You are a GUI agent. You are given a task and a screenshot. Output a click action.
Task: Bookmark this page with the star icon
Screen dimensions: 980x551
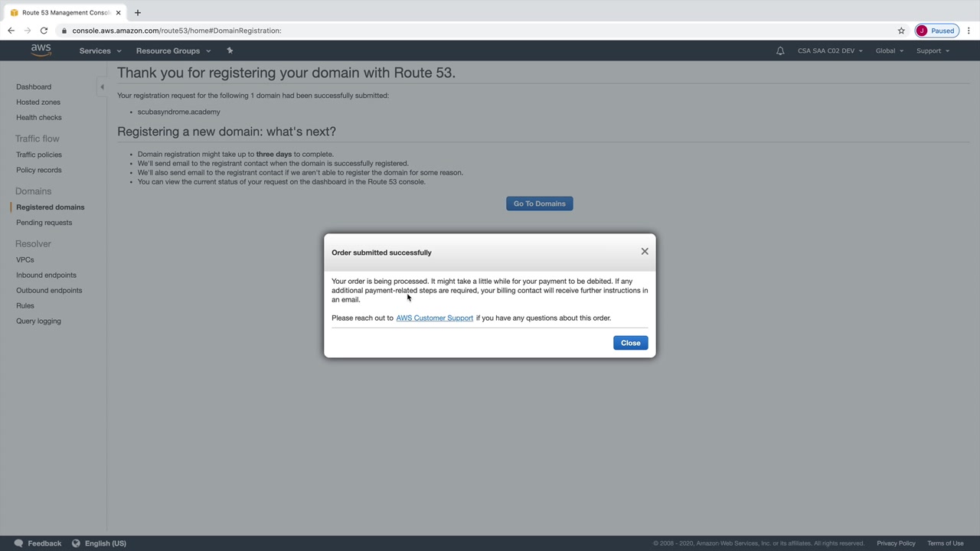coord(901,31)
